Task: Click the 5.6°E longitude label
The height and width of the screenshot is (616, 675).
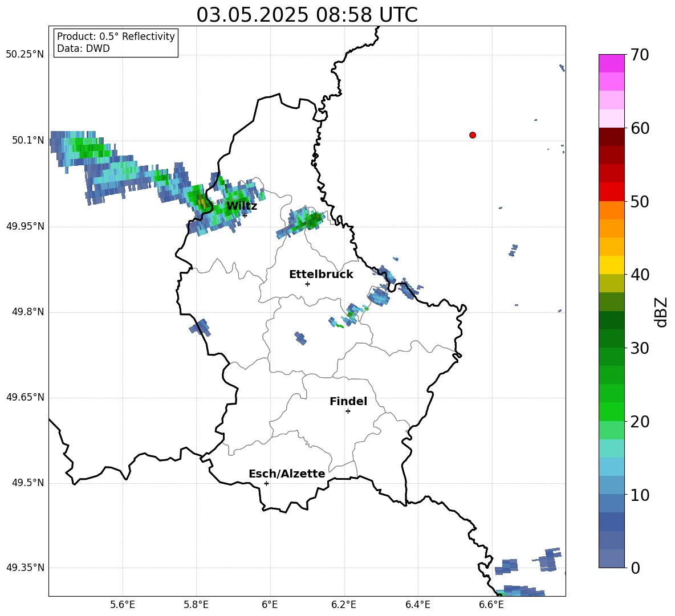Action: coord(123,605)
